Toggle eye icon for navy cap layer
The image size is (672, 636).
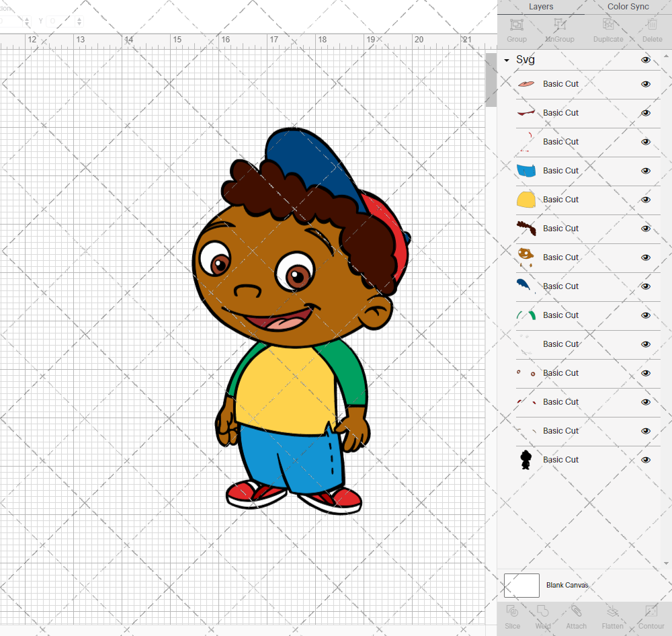645,286
